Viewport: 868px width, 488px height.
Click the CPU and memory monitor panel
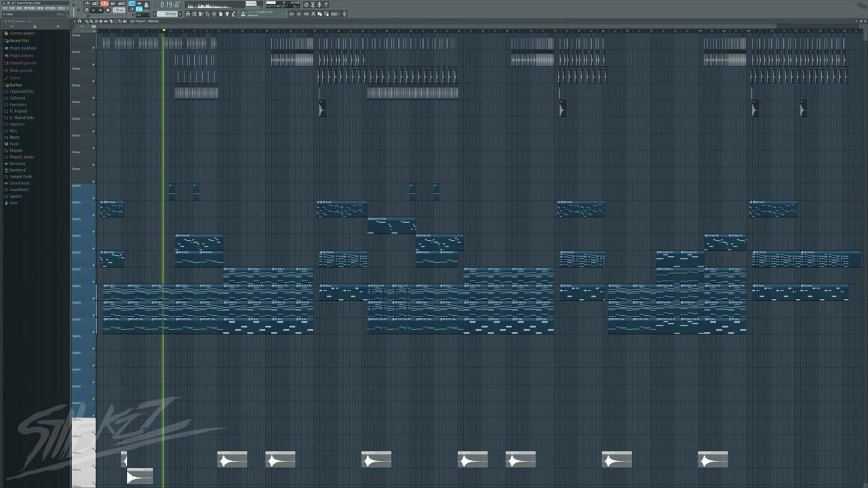pos(283,5)
